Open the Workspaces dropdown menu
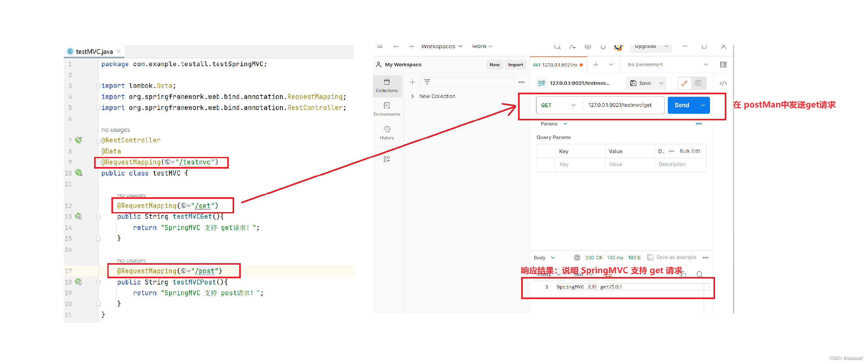Viewport: 868px width, 363px height. tap(442, 47)
